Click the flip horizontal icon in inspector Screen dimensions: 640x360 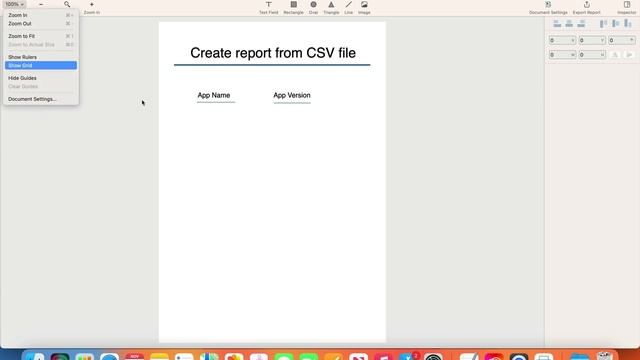629,55
